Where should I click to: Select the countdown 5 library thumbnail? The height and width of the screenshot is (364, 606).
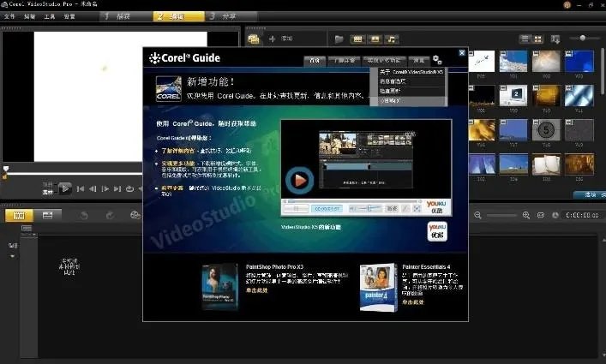[x=546, y=129]
